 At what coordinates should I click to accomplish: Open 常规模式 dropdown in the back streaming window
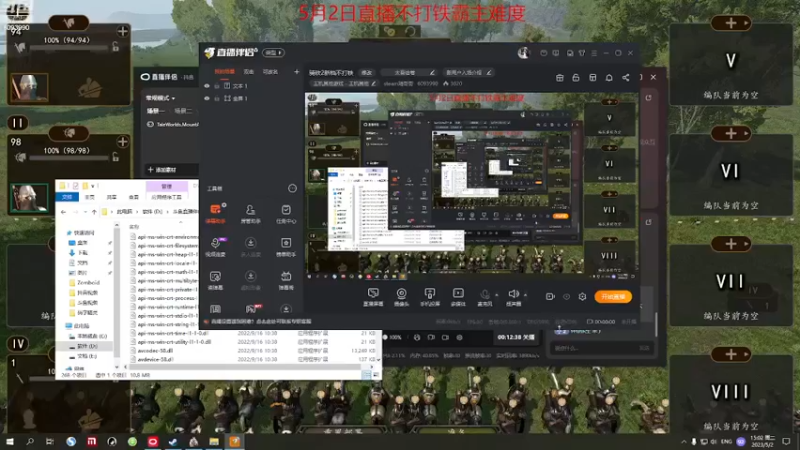tap(160, 98)
